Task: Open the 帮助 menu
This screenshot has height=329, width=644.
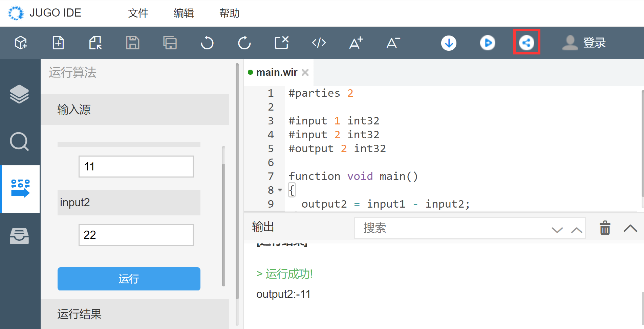Action: coord(229,13)
